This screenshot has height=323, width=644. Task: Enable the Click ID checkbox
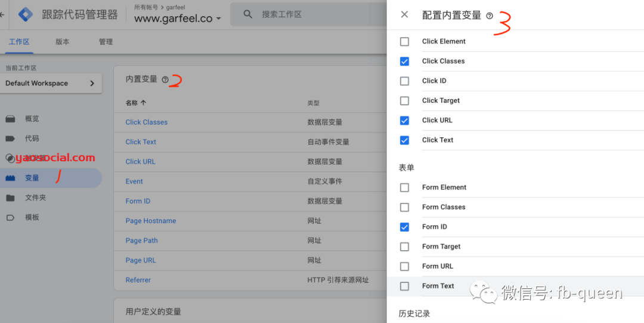[x=404, y=81]
